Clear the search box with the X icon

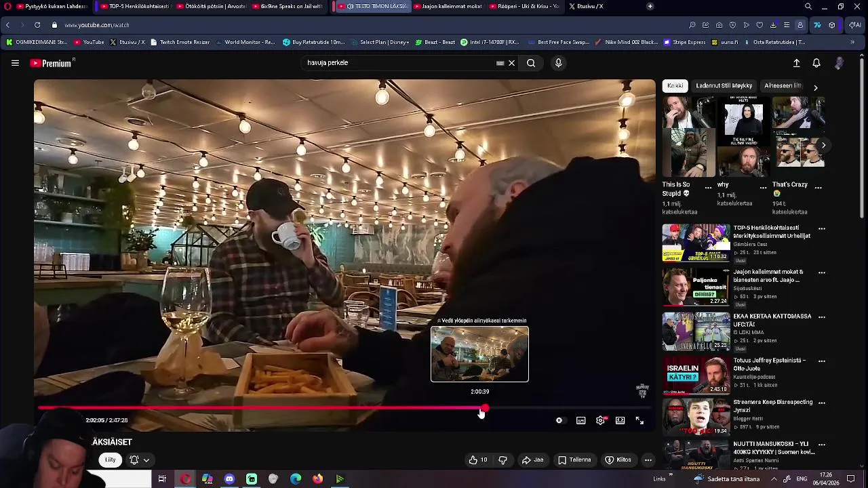click(512, 63)
